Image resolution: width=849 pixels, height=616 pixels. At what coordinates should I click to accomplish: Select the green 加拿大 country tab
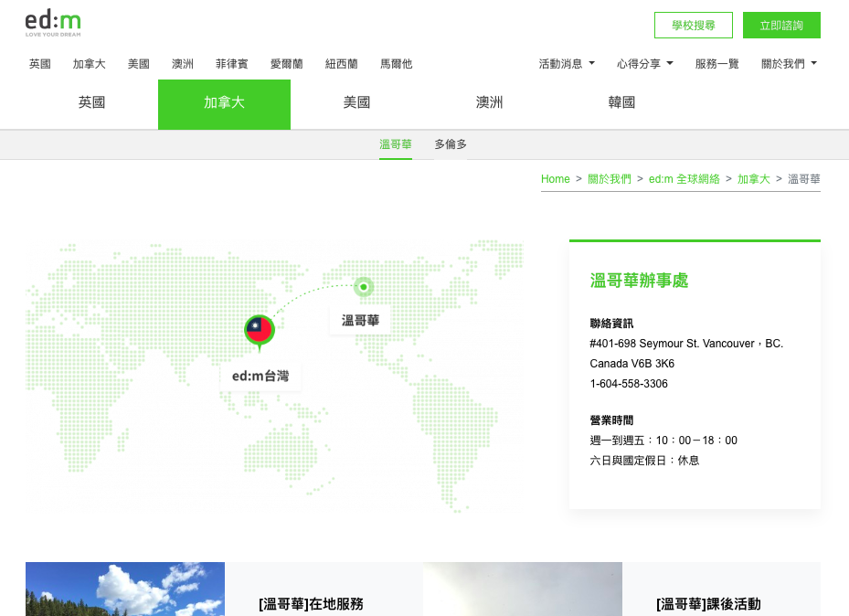tap(224, 104)
